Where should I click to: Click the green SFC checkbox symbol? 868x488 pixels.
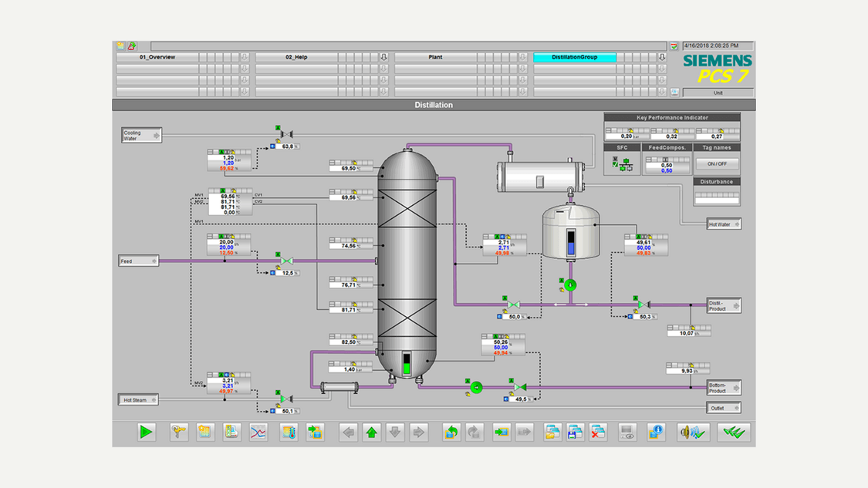pyautogui.click(x=615, y=164)
